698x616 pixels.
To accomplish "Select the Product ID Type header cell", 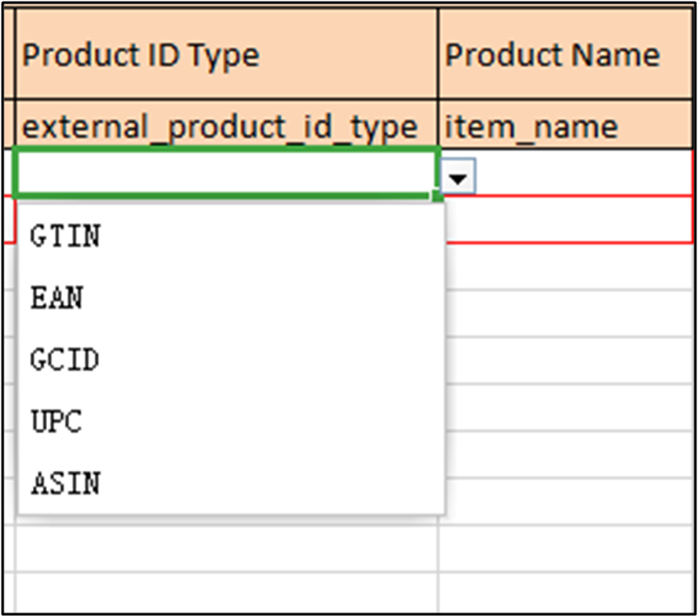I will click(x=226, y=56).
